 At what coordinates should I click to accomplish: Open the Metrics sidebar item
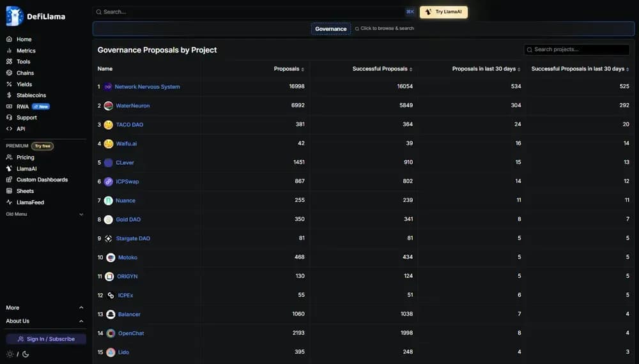26,50
